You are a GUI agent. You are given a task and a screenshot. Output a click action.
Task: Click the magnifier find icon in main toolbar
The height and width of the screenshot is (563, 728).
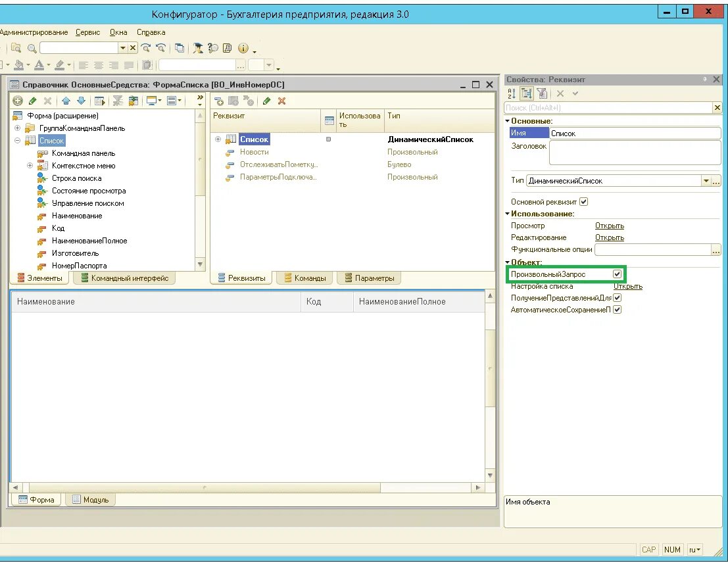coord(32,48)
